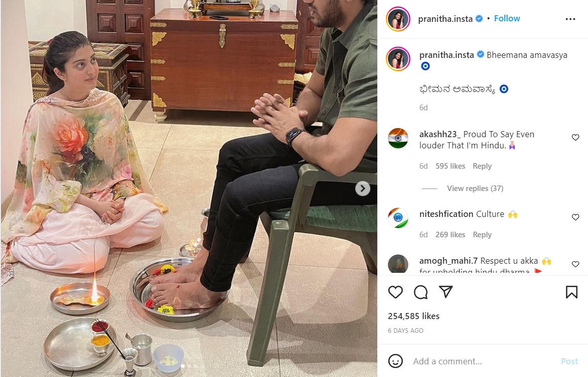This screenshot has height=377, width=588.
Task: Open emoji picker smiley icon
Action: tap(395, 361)
